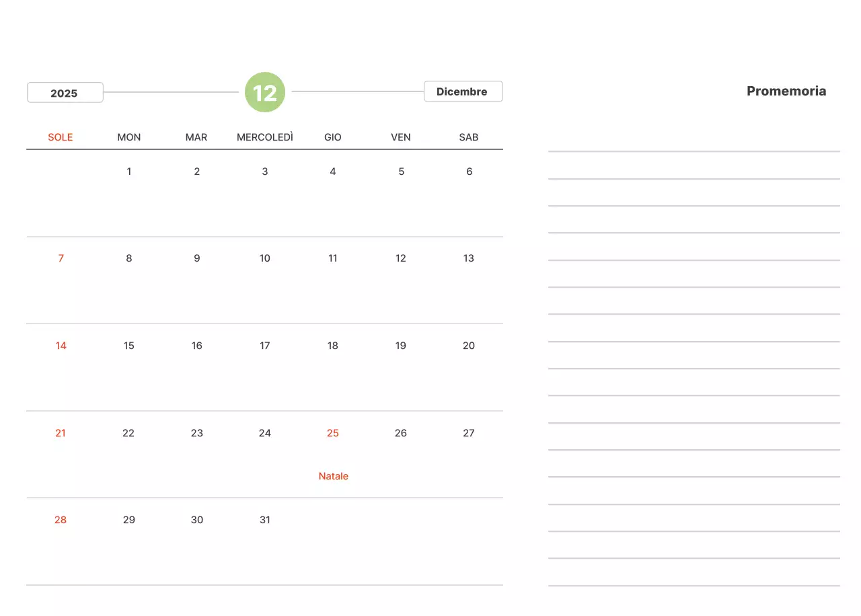This screenshot has width=861, height=616.
Task: Click the SAB weekday header
Action: point(469,137)
